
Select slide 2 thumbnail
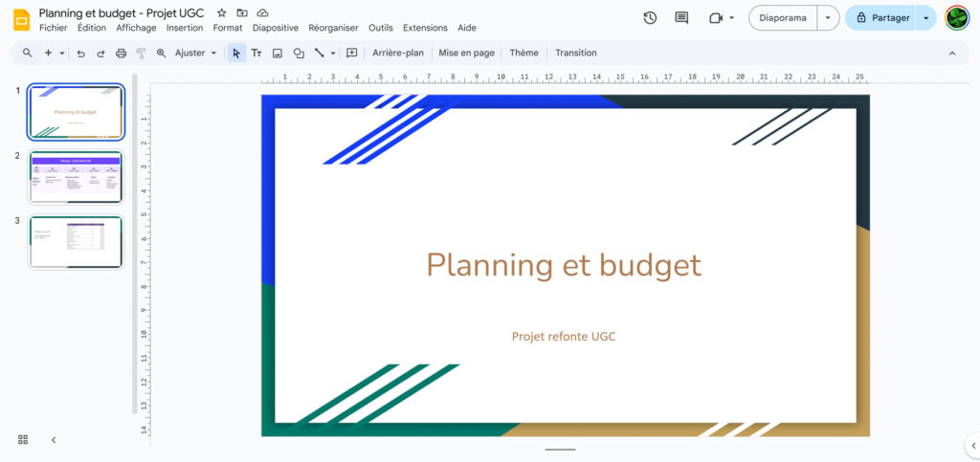tap(76, 177)
